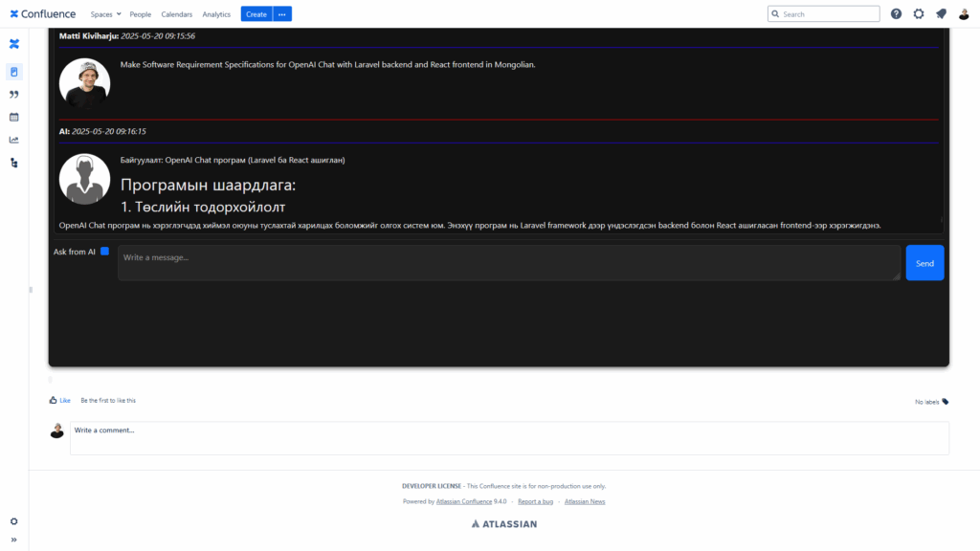Click the chat panel scrollbar
This screenshot has height=551, width=980.
pyautogui.click(x=942, y=219)
